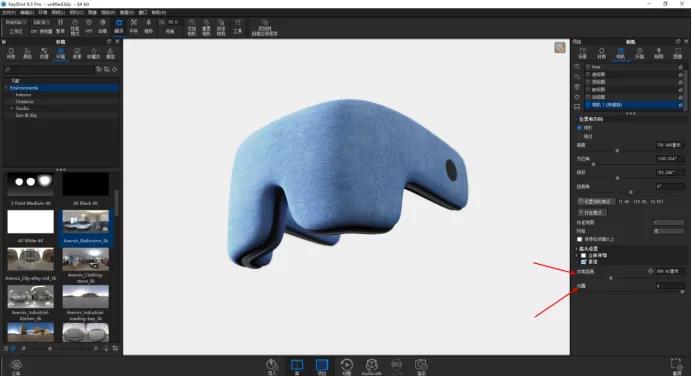Switch project panel to the 场景 tab
This screenshot has width=692, height=376.
[583, 53]
